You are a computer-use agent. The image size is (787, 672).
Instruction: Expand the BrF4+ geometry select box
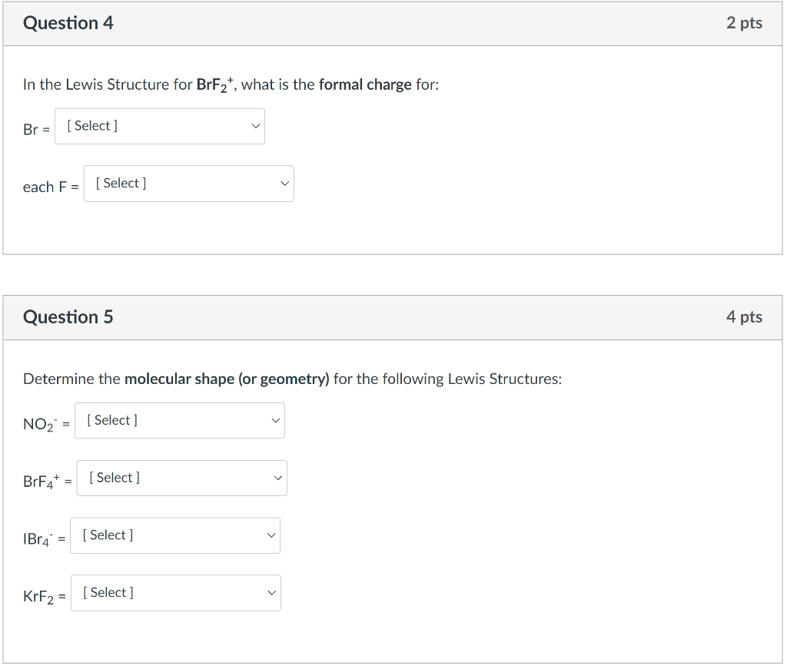(181, 478)
